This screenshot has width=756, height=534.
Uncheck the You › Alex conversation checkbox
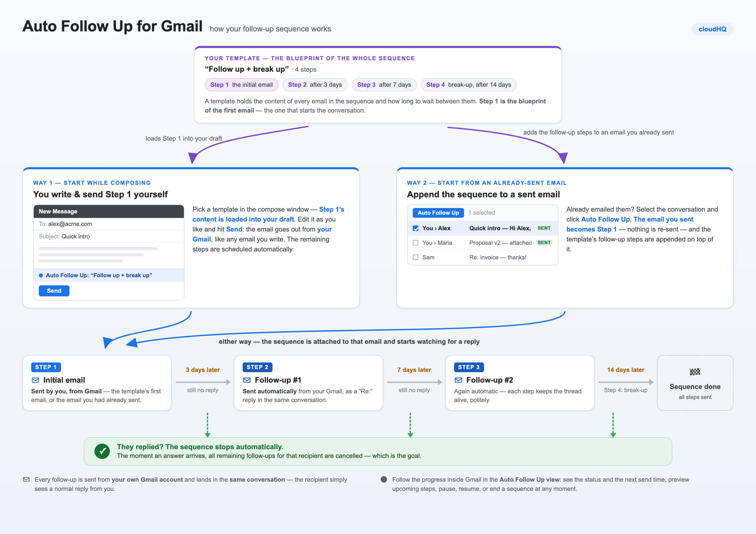pyautogui.click(x=416, y=228)
